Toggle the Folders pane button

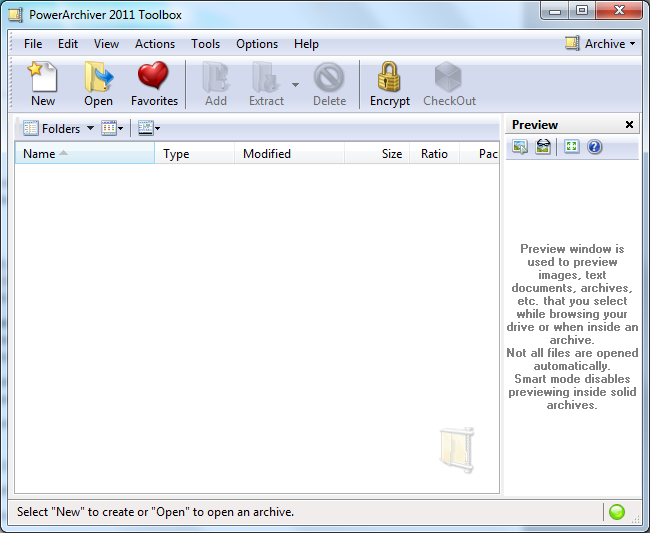[x=51, y=128]
